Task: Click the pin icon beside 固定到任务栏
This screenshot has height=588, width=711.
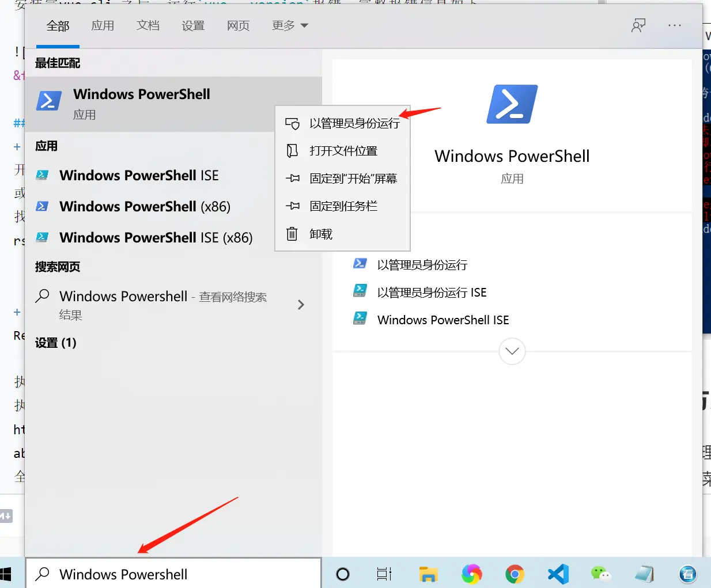Action: tap(293, 206)
